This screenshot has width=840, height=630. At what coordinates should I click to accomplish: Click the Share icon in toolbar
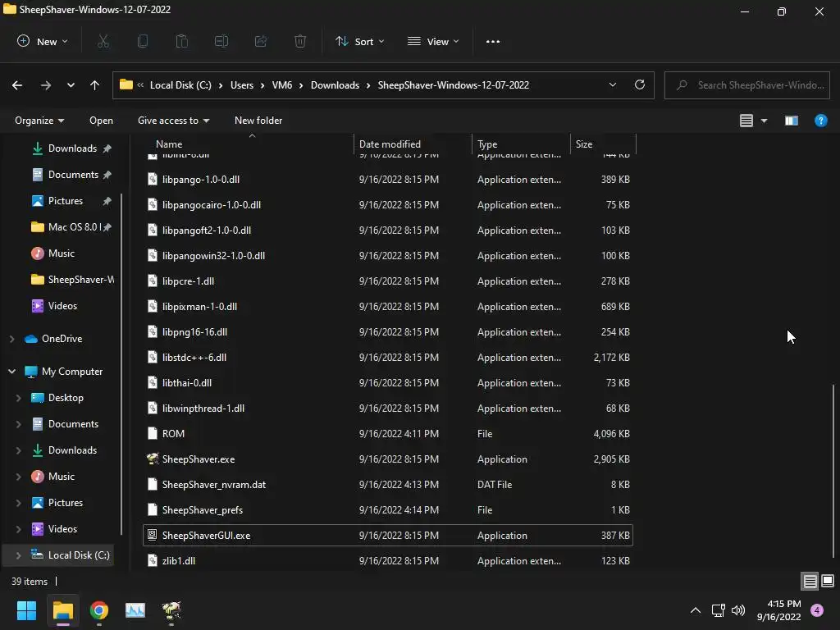pyautogui.click(x=261, y=41)
